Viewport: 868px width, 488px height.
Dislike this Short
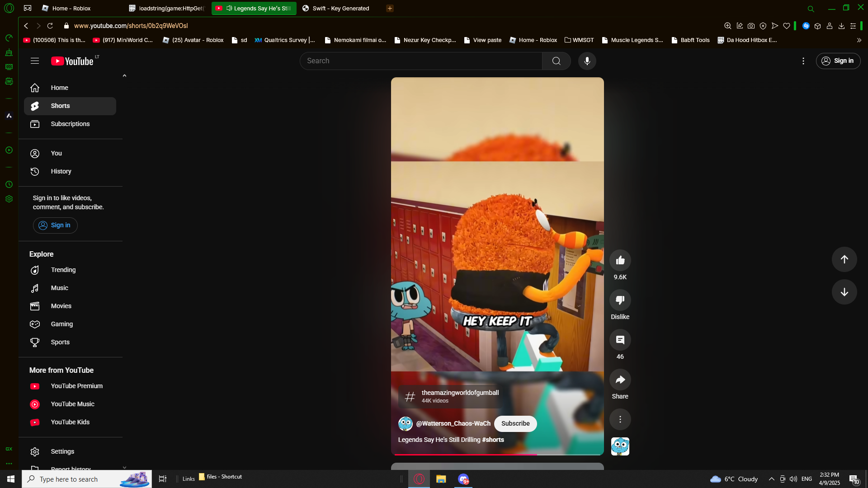620,300
